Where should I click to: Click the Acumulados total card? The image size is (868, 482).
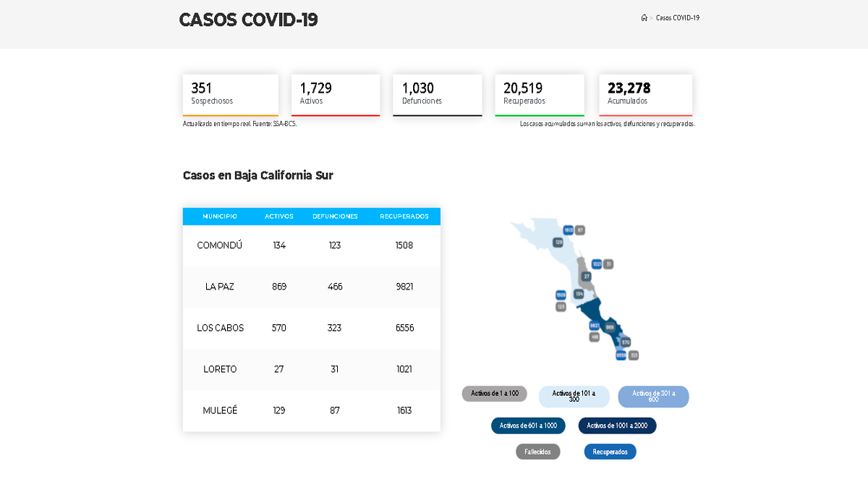[x=645, y=94]
